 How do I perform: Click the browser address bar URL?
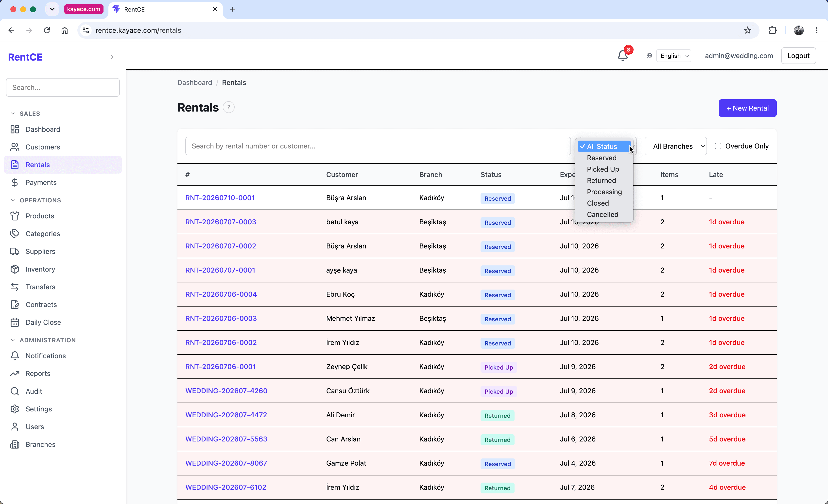tap(138, 30)
